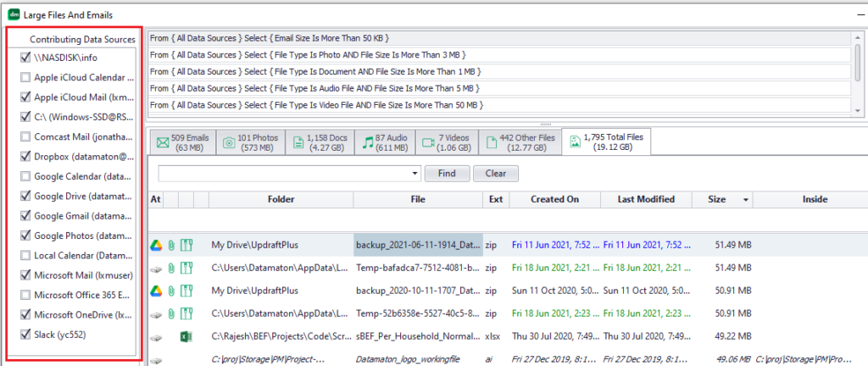Toggle the Size column sort arrow
Screen dimensions: 868x366
(746, 200)
